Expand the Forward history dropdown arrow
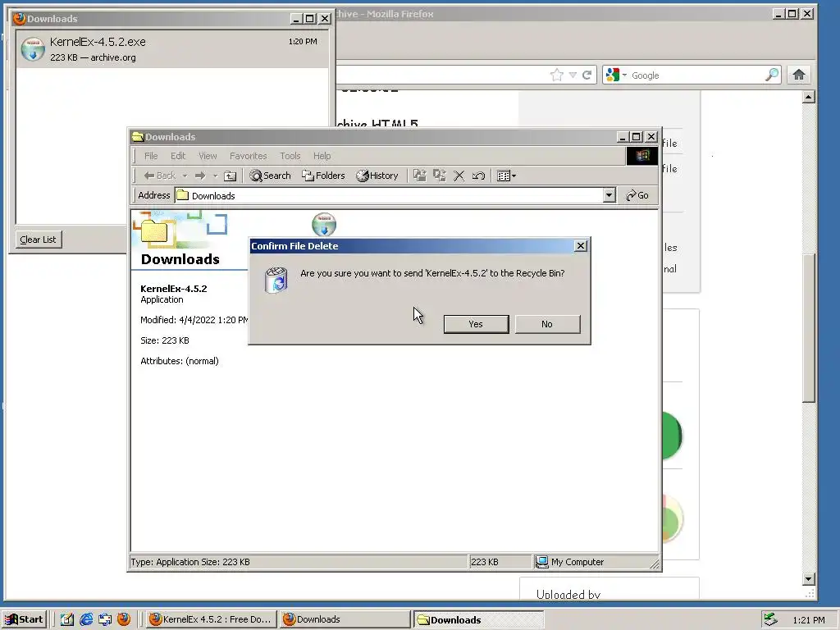The image size is (840, 630). tap(216, 176)
